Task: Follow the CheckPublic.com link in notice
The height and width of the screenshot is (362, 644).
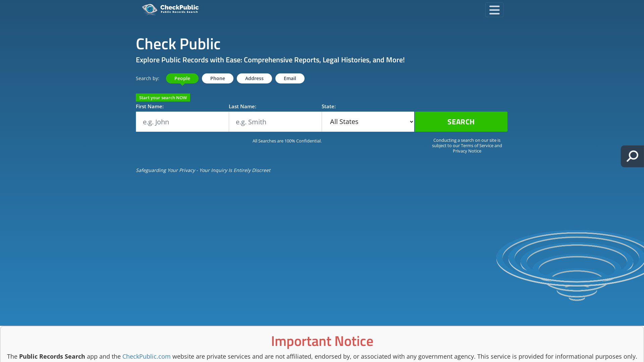Action: click(x=146, y=356)
